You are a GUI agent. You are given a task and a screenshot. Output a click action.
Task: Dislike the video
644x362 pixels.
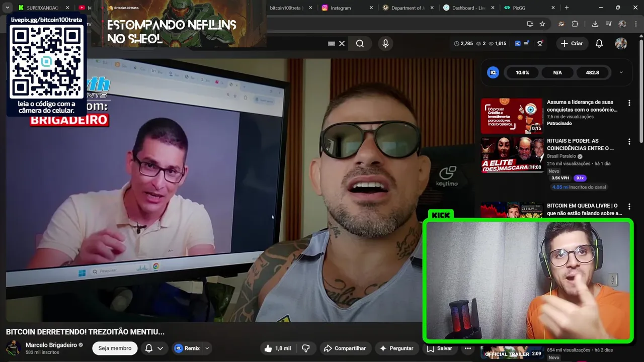(x=306, y=348)
